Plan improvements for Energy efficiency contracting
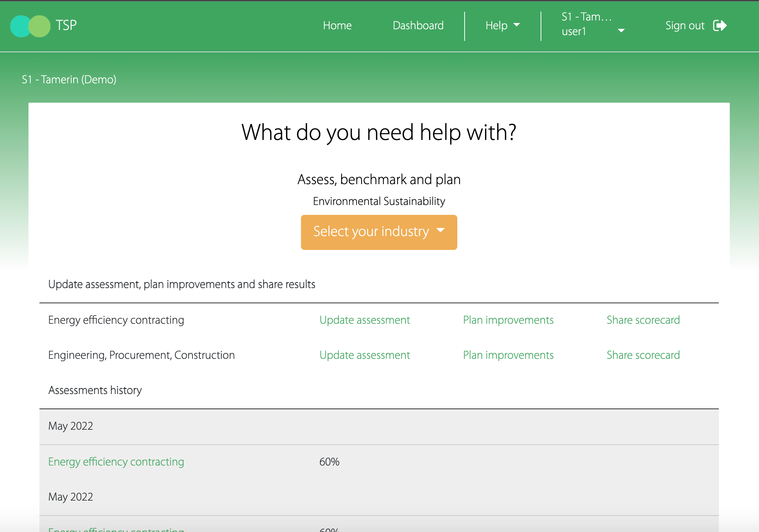 508,320
